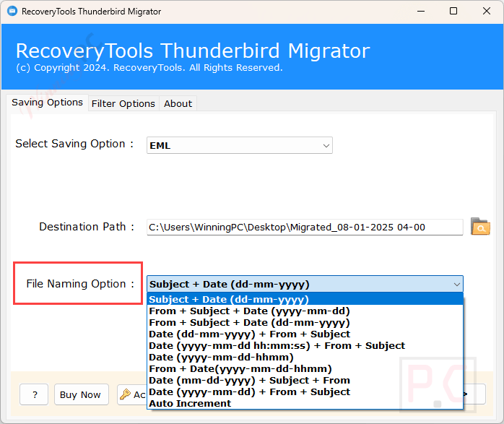Click the question mark help button
The image size is (504, 424).
point(34,394)
